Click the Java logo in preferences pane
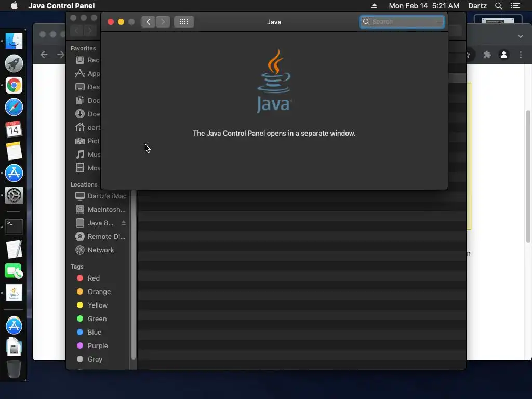The image size is (532, 399). pyautogui.click(x=274, y=82)
